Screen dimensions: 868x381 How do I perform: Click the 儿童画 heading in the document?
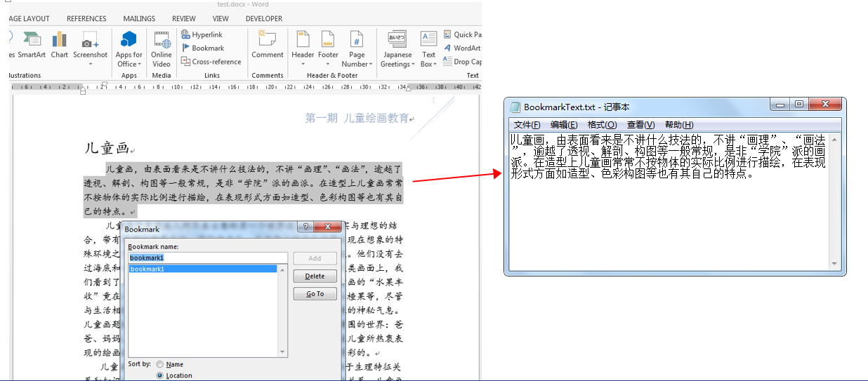(x=107, y=147)
